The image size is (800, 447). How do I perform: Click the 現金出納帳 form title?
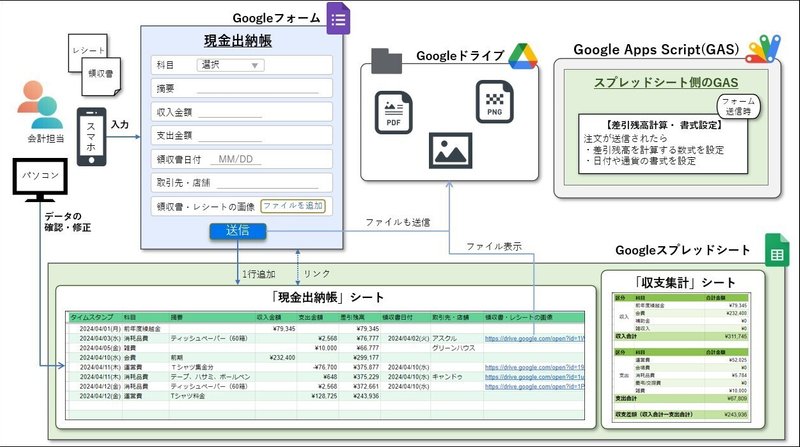pyautogui.click(x=238, y=41)
